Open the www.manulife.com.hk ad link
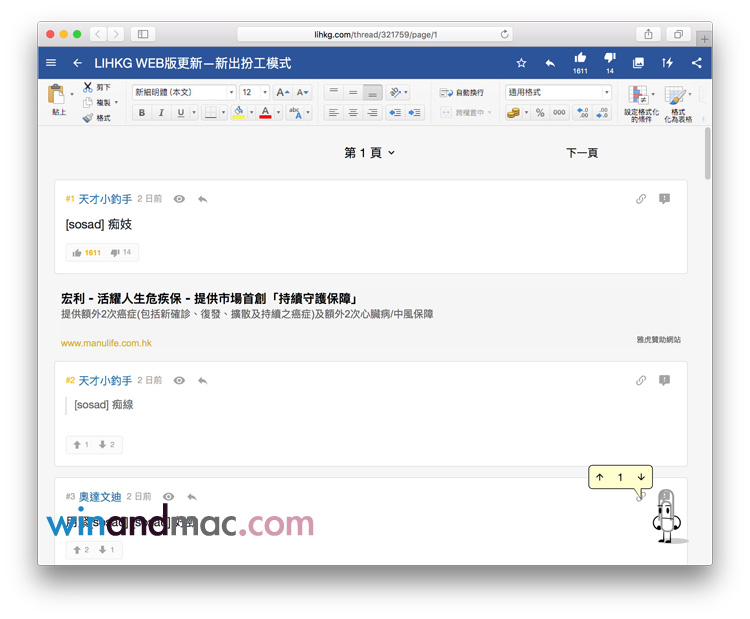Viewport: 750px width, 619px height. [106, 343]
